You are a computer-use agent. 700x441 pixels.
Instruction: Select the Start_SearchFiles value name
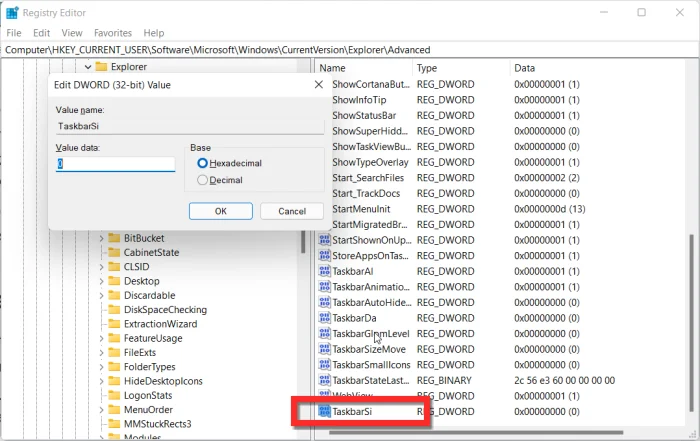click(x=368, y=178)
